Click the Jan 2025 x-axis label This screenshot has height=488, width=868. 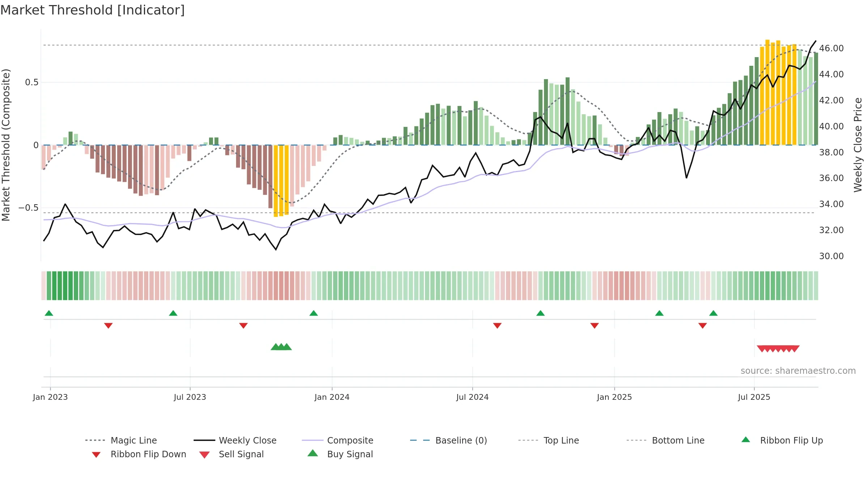[x=614, y=397]
